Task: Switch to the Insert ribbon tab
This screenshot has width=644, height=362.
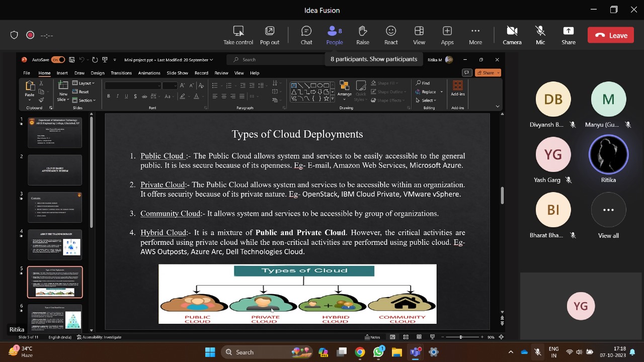Action: (x=62, y=73)
